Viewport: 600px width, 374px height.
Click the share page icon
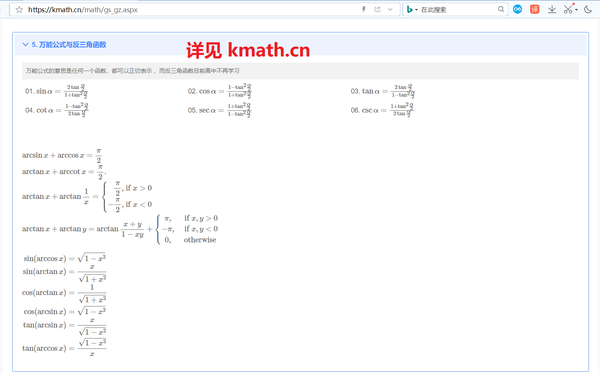point(377,9)
